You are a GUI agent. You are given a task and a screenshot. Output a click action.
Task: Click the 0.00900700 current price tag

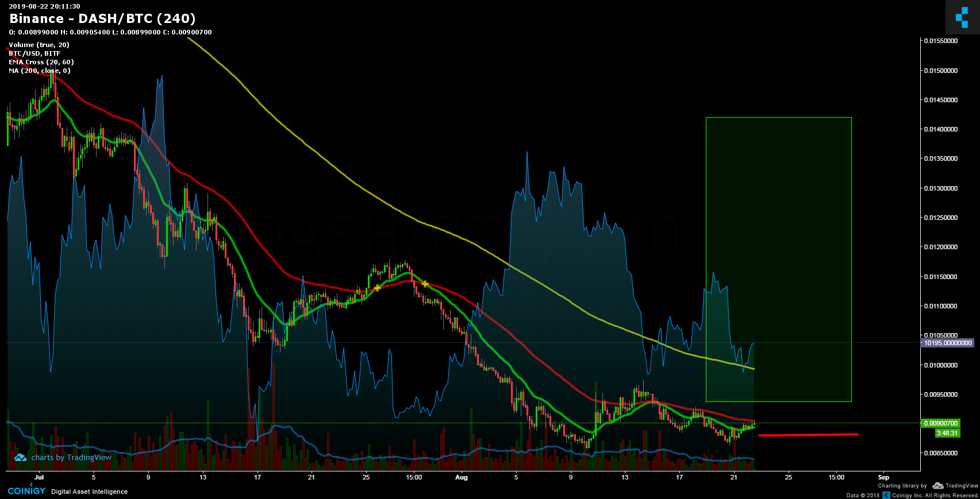click(x=940, y=423)
